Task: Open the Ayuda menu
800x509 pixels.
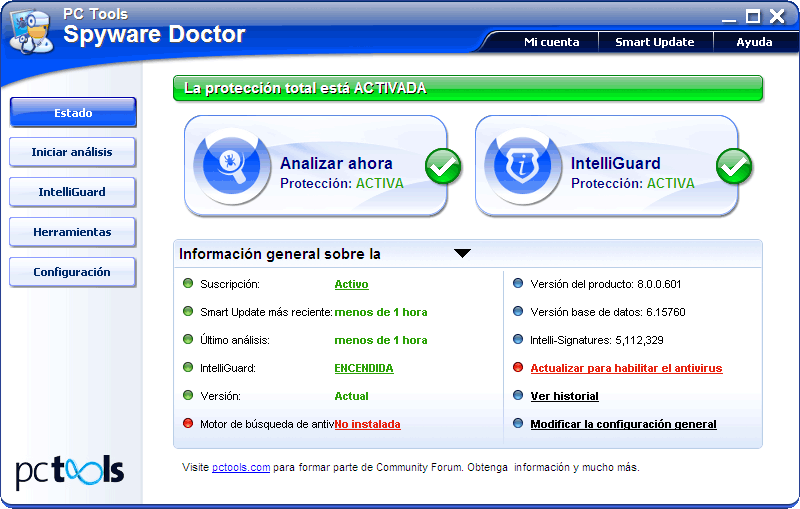Action: pos(754,42)
